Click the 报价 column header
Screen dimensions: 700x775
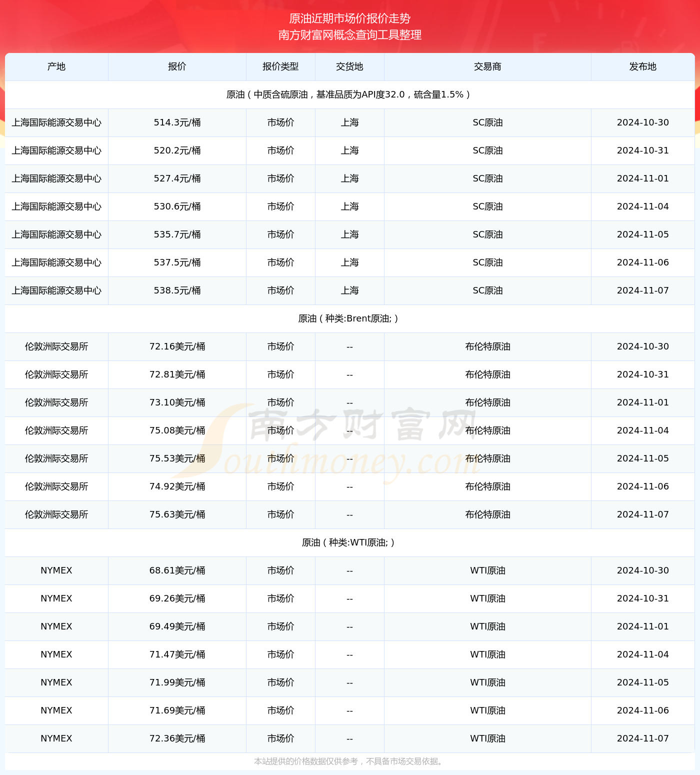[x=177, y=67]
